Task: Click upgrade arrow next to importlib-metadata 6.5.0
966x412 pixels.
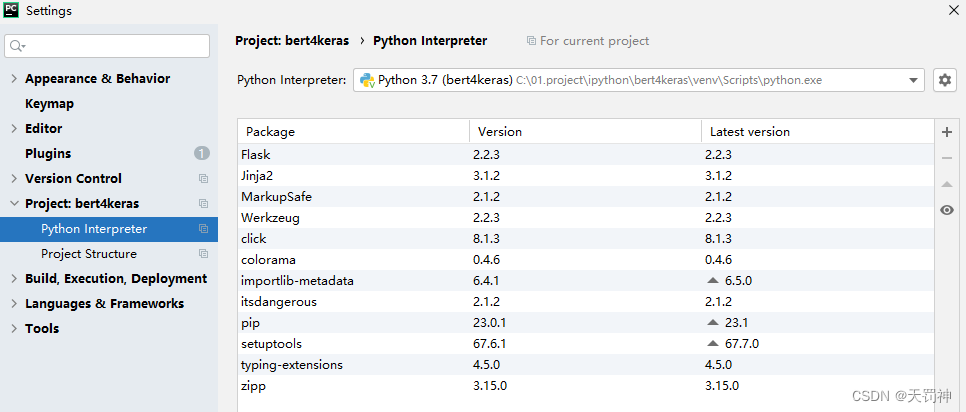Action: [x=713, y=281]
